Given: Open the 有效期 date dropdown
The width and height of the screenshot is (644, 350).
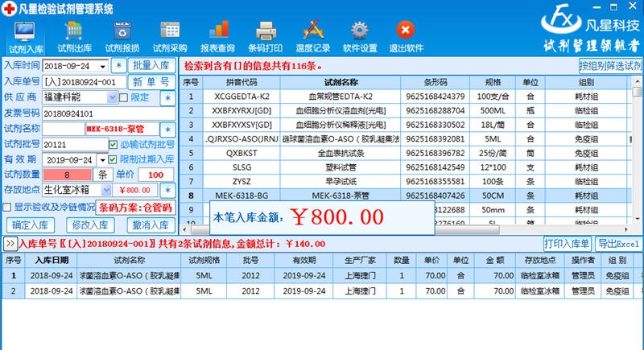Looking at the screenshot, I should (x=103, y=160).
